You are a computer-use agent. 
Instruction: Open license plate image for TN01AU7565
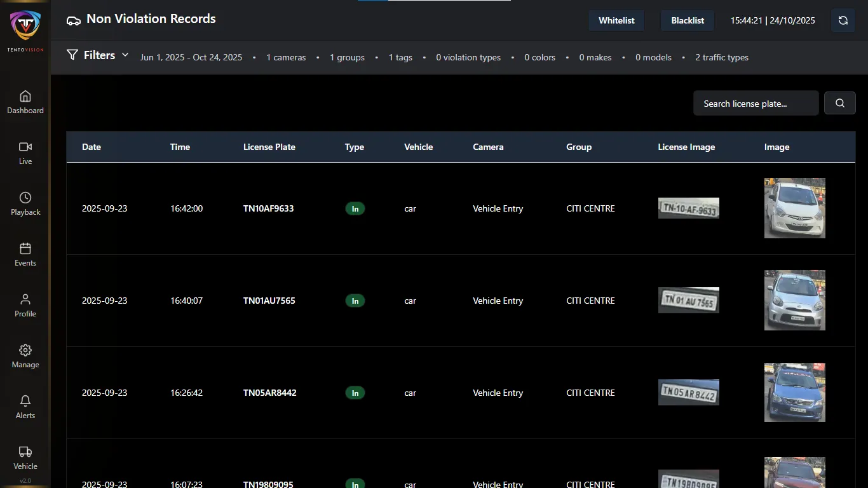(x=688, y=301)
